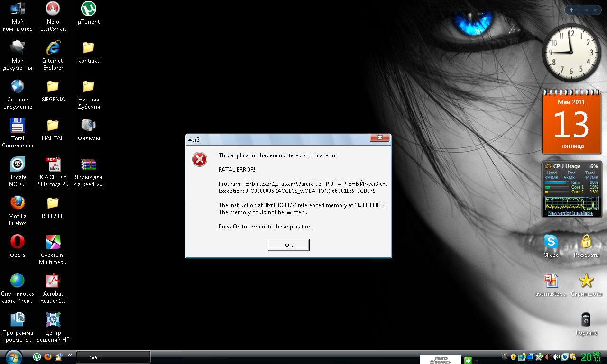Click the war3 taskbar button
607x364 pixels.
(113, 357)
